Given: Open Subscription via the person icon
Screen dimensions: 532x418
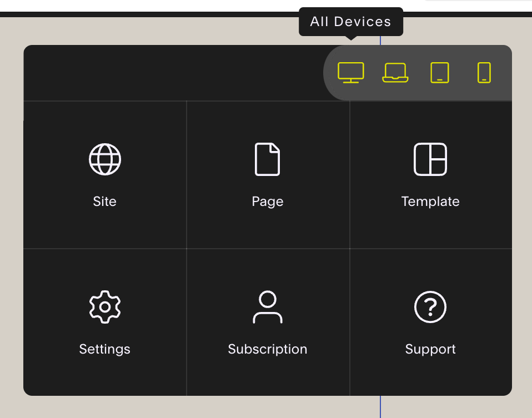Looking at the screenshot, I should pos(268,307).
